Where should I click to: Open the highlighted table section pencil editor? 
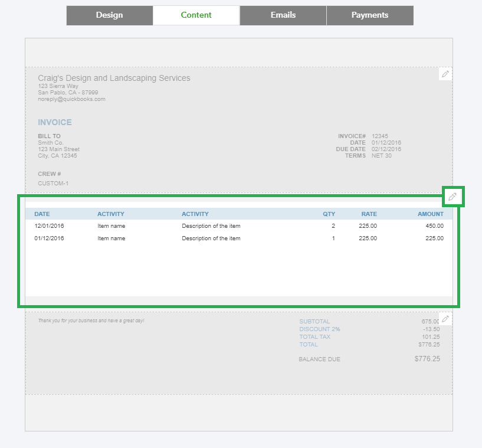[x=453, y=197]
